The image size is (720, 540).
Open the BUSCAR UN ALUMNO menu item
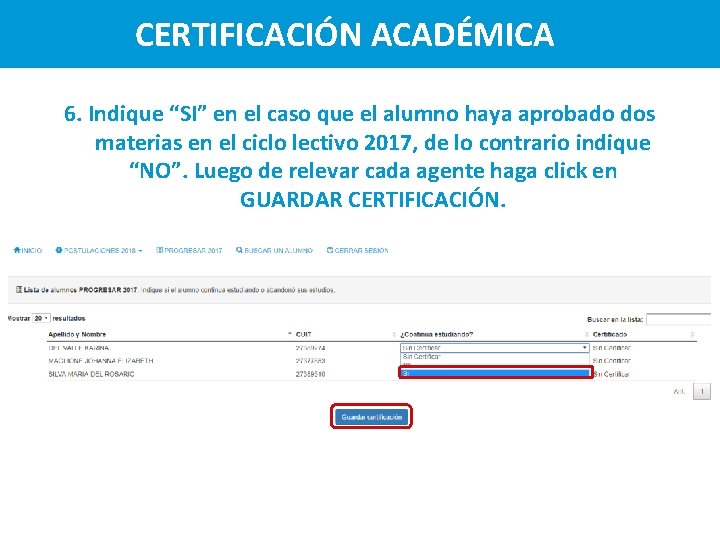click(274, 250)
